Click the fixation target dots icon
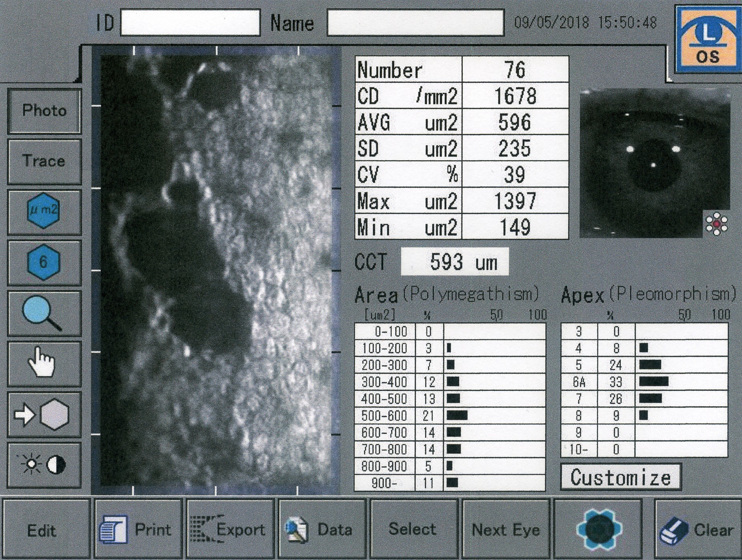This screenshot has width=742, height=560. [716, 224]
